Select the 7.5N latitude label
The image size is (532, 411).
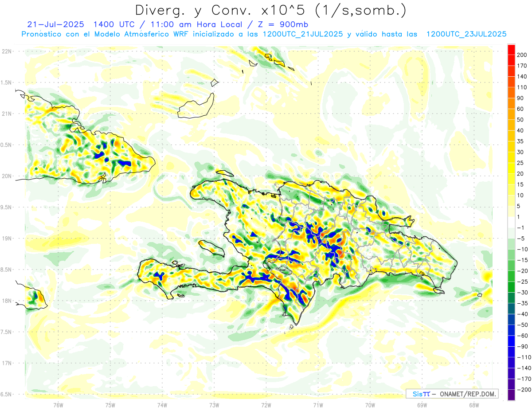[x=6, y=332]
